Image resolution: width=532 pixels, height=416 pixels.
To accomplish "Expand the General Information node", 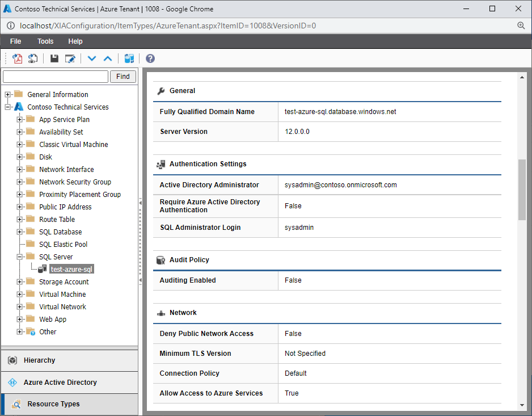I will tap(7, 94).
